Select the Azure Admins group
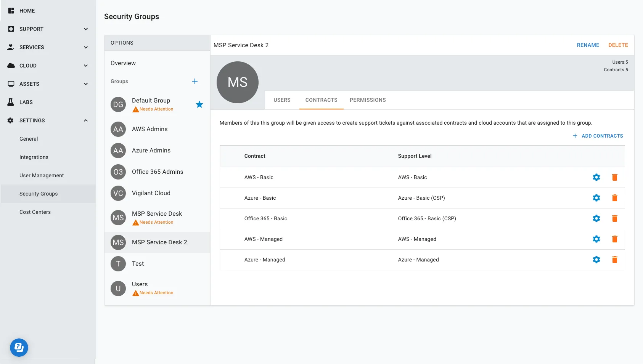The width and height of the screenshot is (643, 364). [x=157, y=151]
